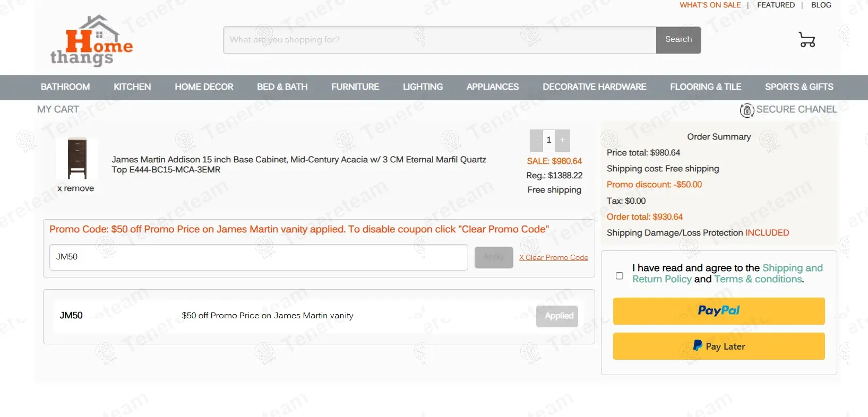Viewport: 868px width, 417px height.
Task: Click the Applied button for JM50
Action: coord(557,316)
